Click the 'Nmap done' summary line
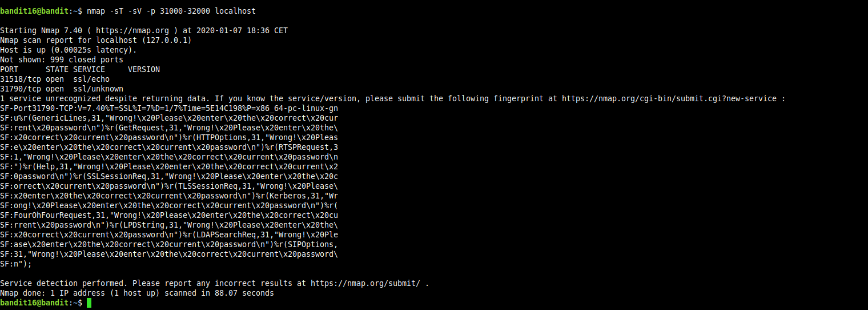This screenshot has width=868, height=310. [137, 293]
